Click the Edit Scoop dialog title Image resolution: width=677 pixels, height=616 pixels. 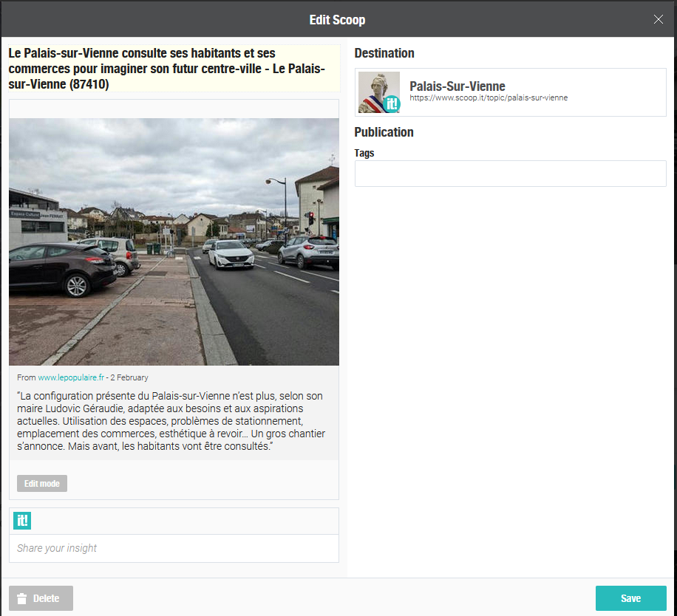click(x=337, y=20)
